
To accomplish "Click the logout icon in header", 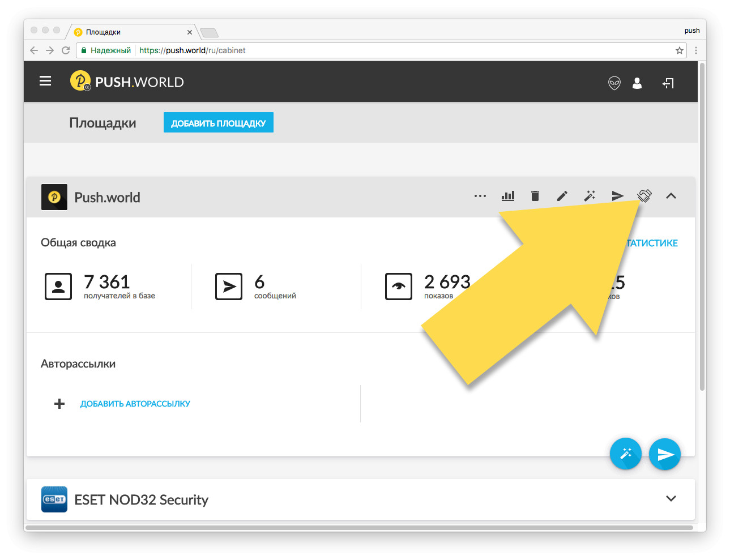I will point(668,83).
